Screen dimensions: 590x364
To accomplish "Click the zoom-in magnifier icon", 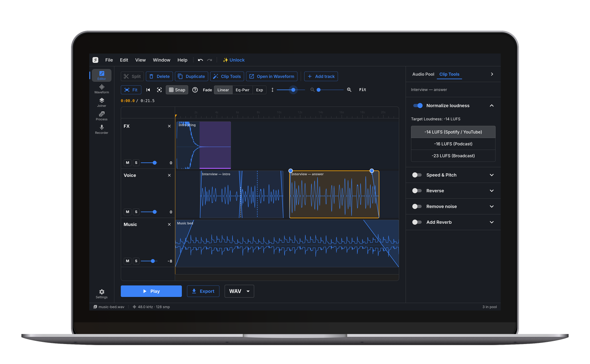I will [349, 90].
